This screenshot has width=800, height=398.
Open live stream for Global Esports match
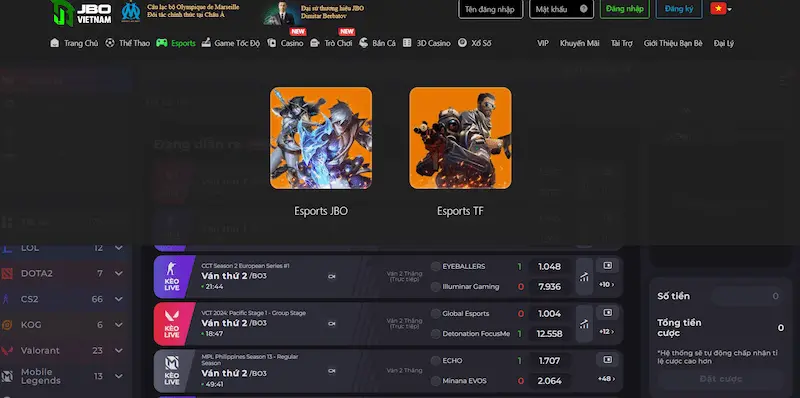point(607,313)
